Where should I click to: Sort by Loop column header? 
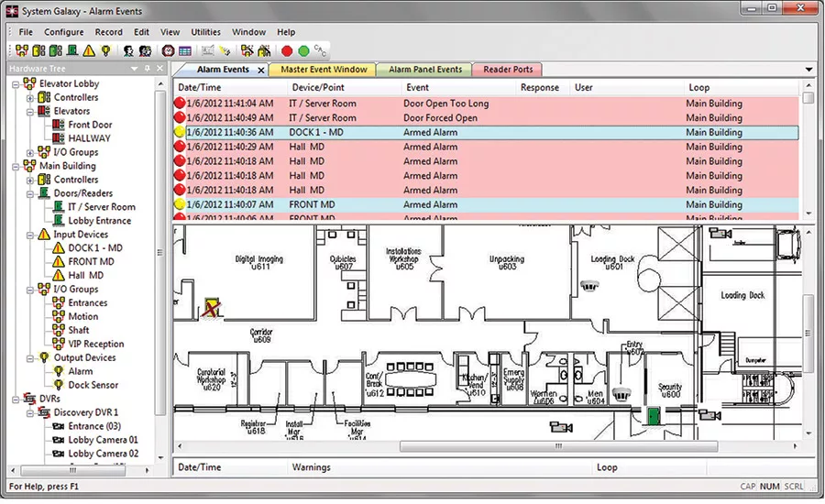[x=742, y=87]
